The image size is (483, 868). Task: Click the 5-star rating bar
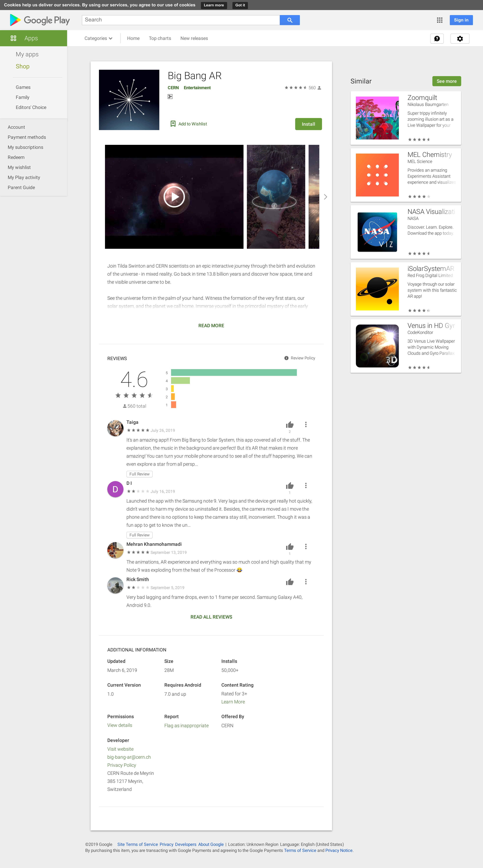click(x=234, y=373)
